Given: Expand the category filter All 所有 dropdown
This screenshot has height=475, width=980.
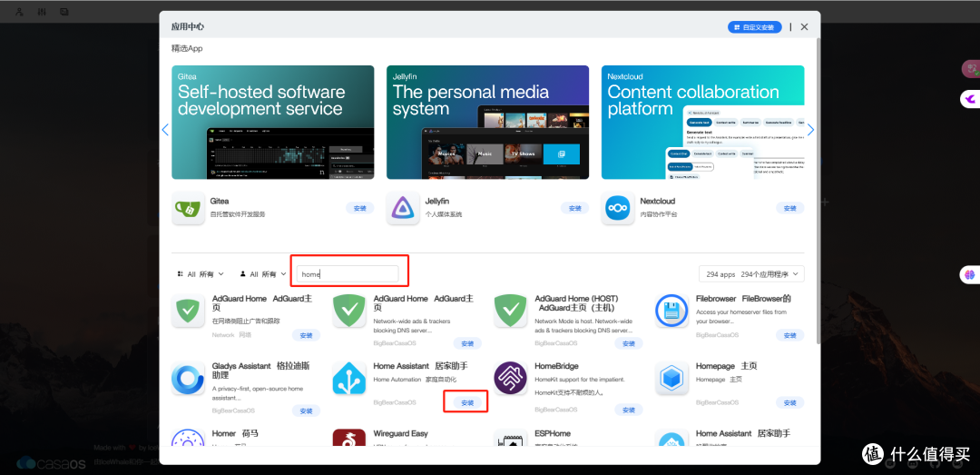Looking at the screenshot, I should 200,274.
